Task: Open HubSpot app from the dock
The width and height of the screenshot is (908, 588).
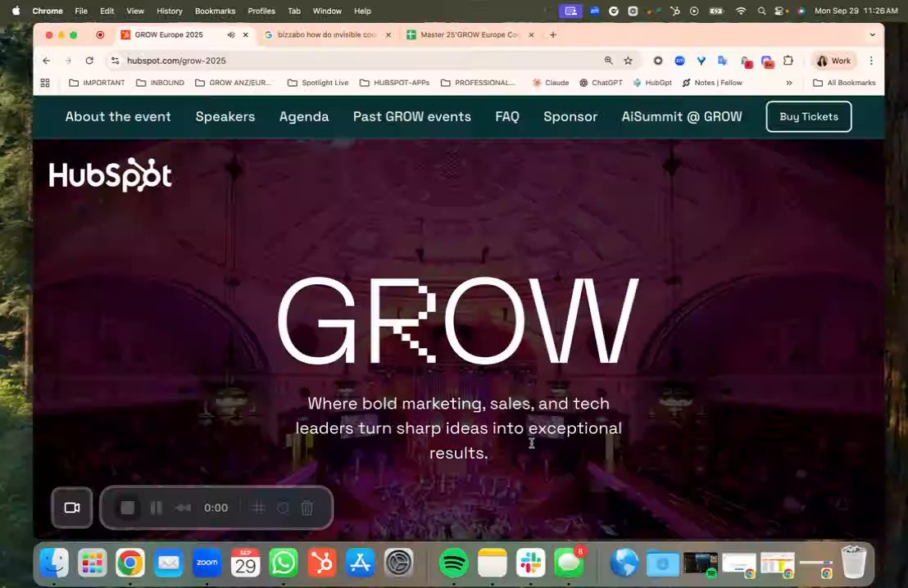Action: pos(322,563)
